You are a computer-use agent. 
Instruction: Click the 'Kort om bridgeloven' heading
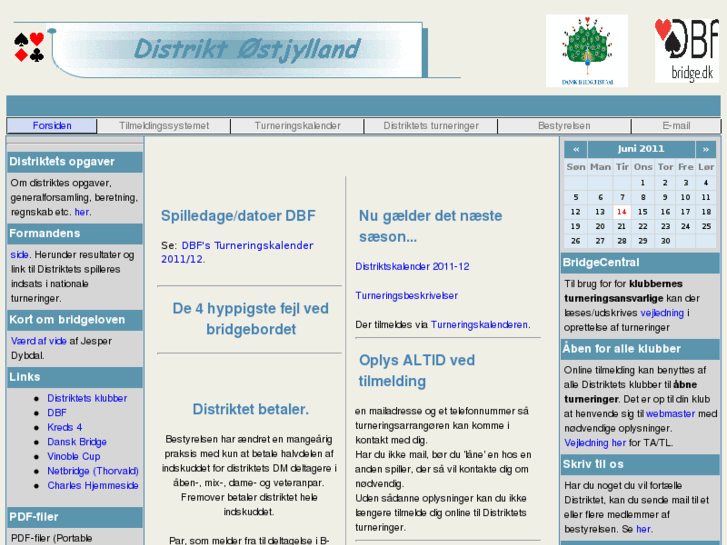(75, 320)
